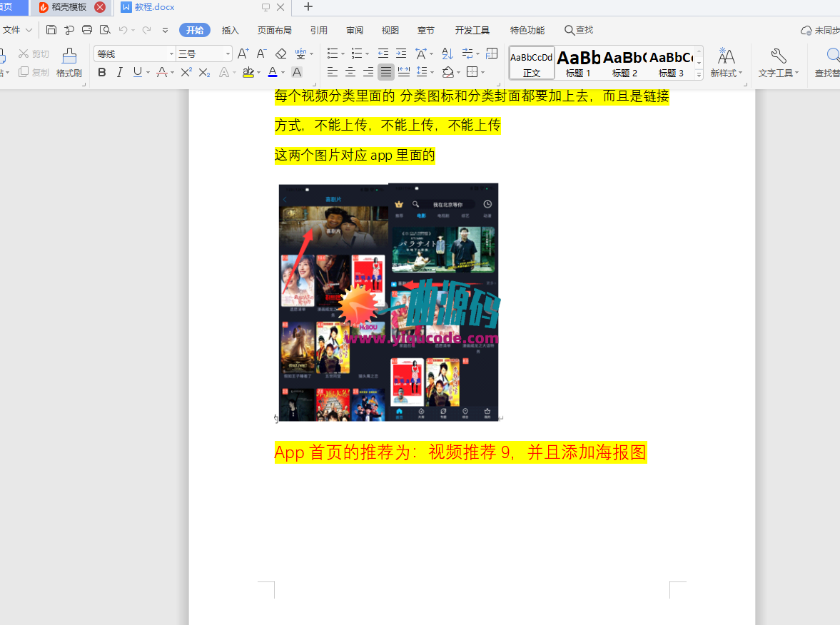Decrease font size with the A- icon
The width and height of the screenshot is (840, 625).
261,54
